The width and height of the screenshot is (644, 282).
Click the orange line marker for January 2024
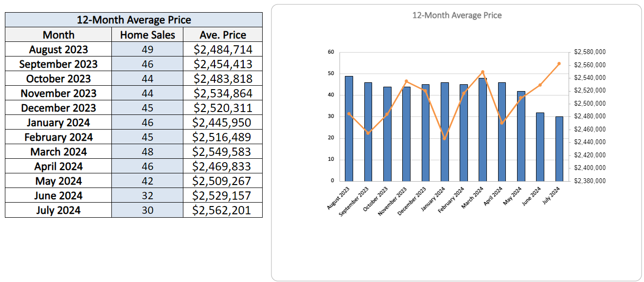[444, 138]
